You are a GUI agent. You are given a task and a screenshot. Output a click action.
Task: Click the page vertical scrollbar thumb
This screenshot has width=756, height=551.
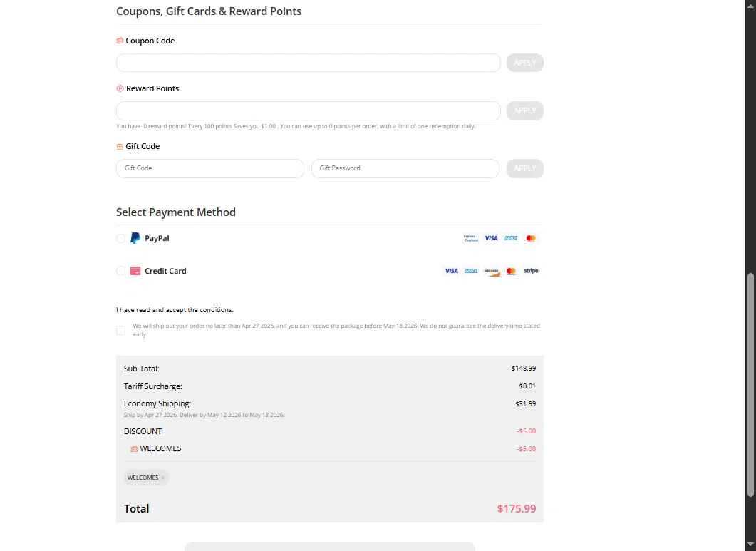749,385
